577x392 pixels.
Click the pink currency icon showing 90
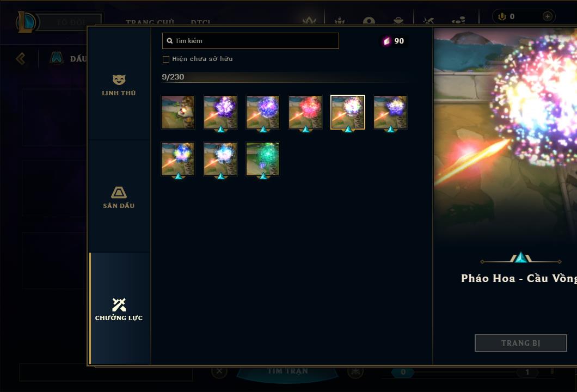(386, 41)
